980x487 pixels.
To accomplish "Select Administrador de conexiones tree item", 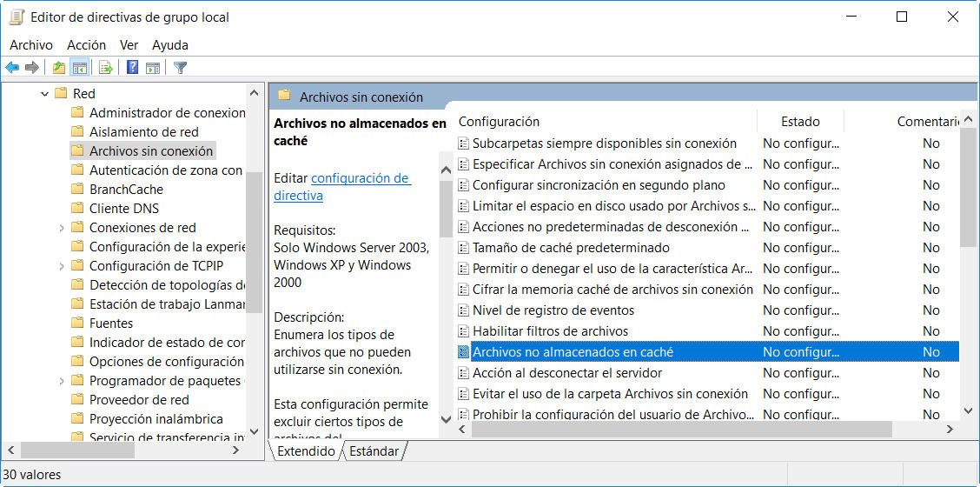I will (x=167, y=113).
